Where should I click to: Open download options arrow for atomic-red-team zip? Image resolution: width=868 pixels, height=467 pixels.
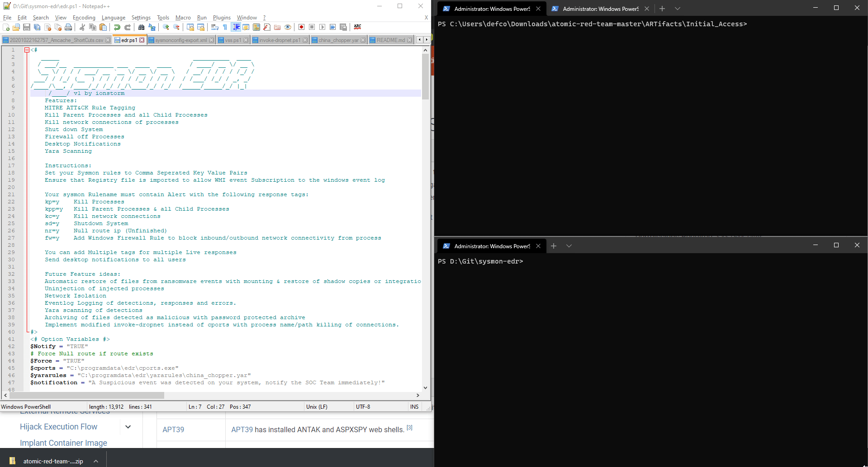(96, 461)
